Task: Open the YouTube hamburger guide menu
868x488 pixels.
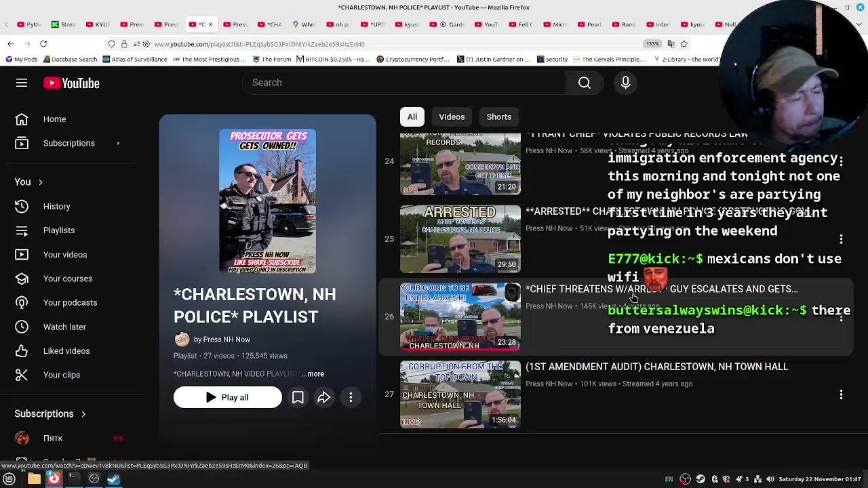Action: point(22,83)
